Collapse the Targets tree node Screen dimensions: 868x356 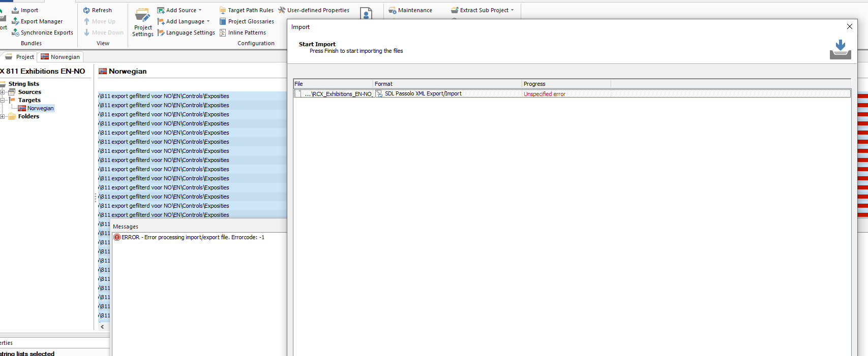tap(3, 100)
